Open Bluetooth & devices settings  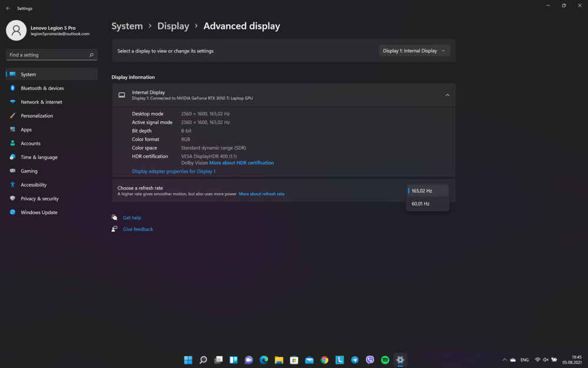(x=52, y=88)
